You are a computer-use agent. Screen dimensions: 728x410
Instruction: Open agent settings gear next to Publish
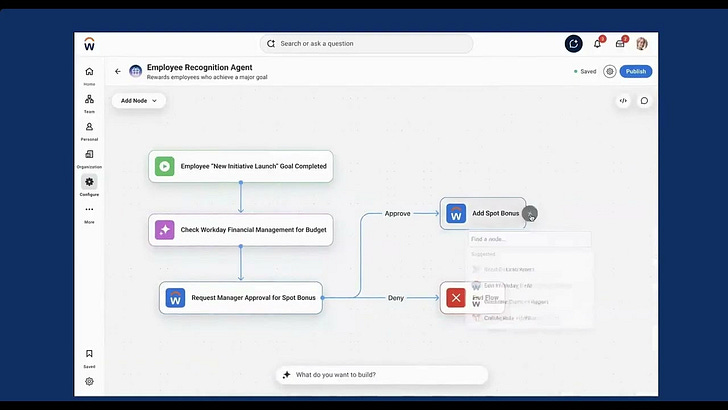tap(610, 72)
